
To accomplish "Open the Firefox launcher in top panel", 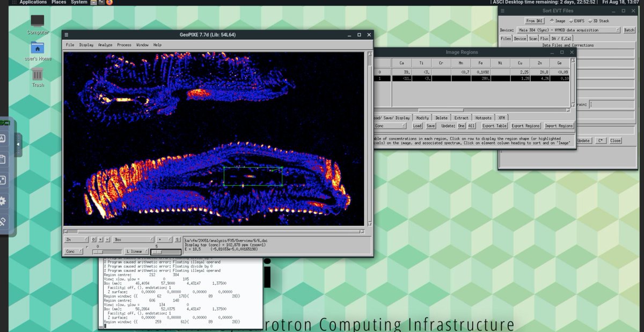I will click(x=109, y=2).
